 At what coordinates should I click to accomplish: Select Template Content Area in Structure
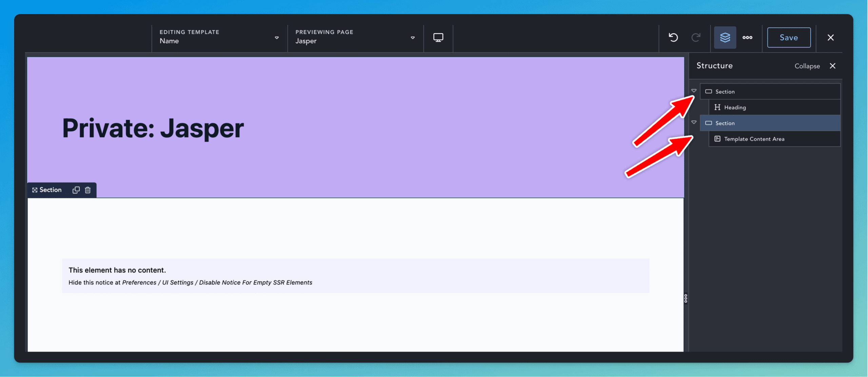tap(754, 139)
